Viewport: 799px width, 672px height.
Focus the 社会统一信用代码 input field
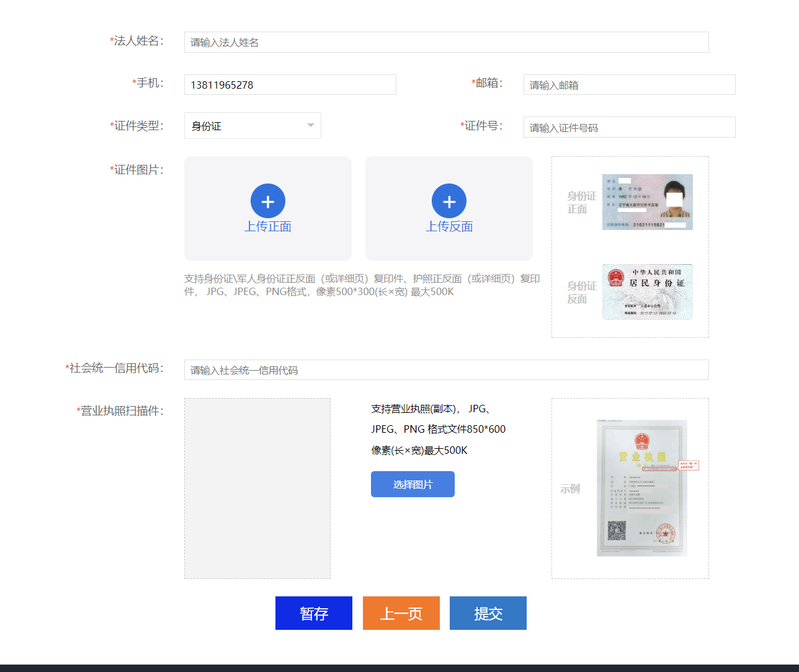[x=447, y=370]
